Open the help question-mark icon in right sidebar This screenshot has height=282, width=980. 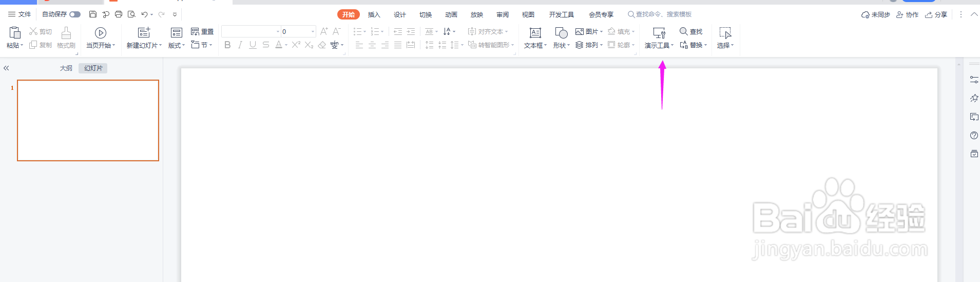tap(974, 136)
